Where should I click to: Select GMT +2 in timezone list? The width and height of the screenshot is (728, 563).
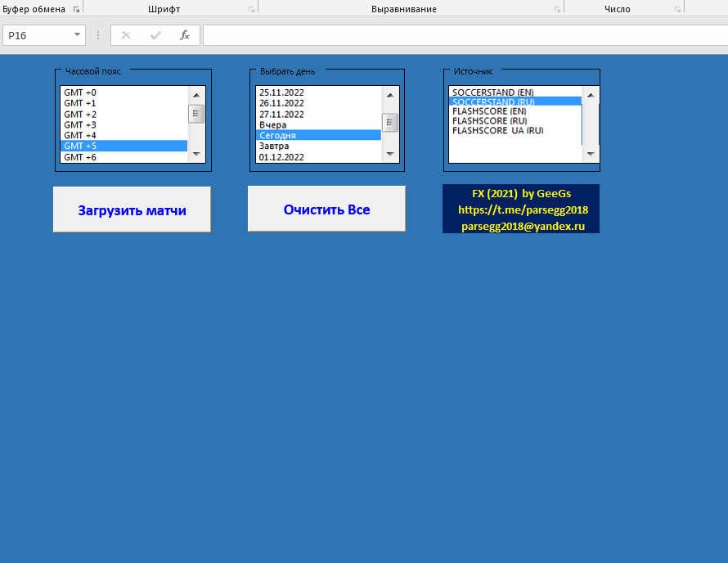pos(124,115)
